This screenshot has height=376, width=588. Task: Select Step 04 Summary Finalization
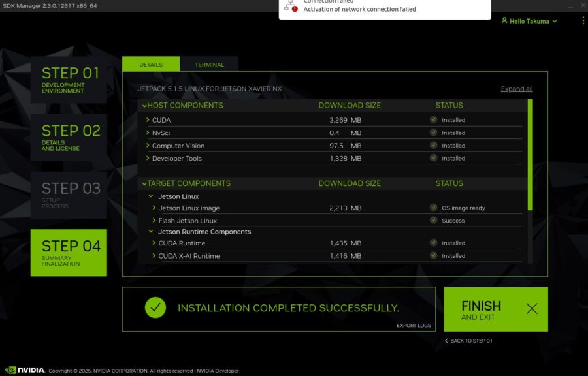tap(69, 253)
